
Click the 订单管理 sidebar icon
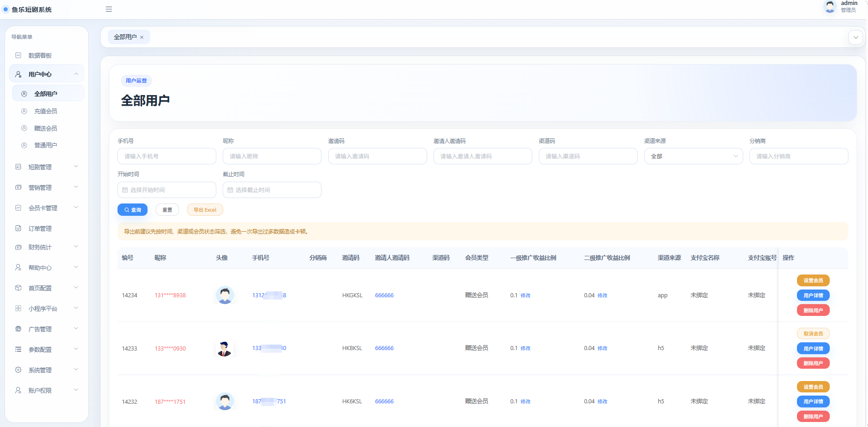pyautogui.click(x=18, y=229)
